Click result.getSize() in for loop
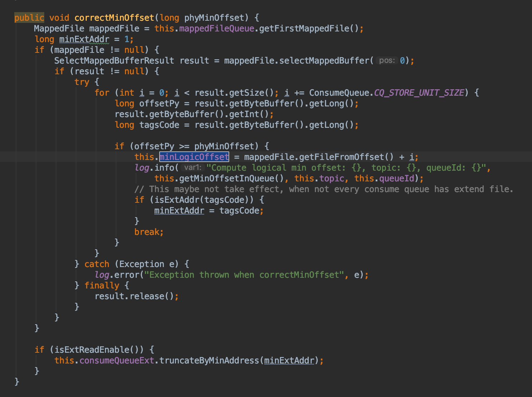Viewport: 532px width, 397px height. (x=234, y=93)
